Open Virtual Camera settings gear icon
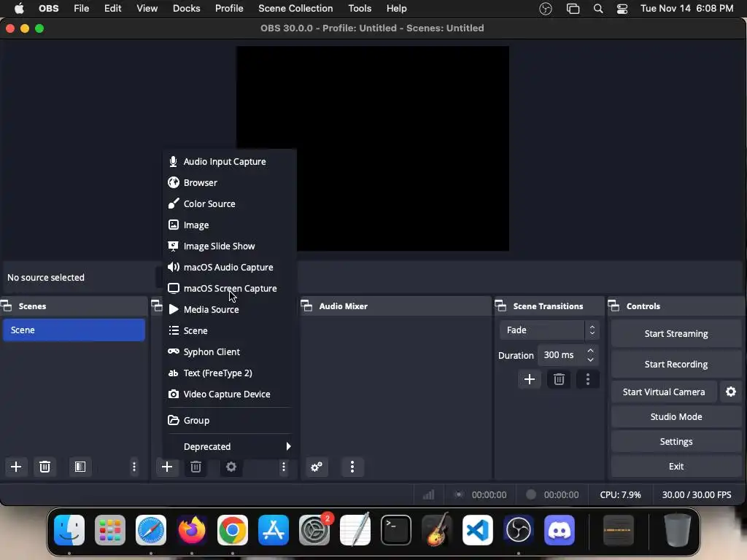The image size is (747, 560). click(x=731, y=392)
